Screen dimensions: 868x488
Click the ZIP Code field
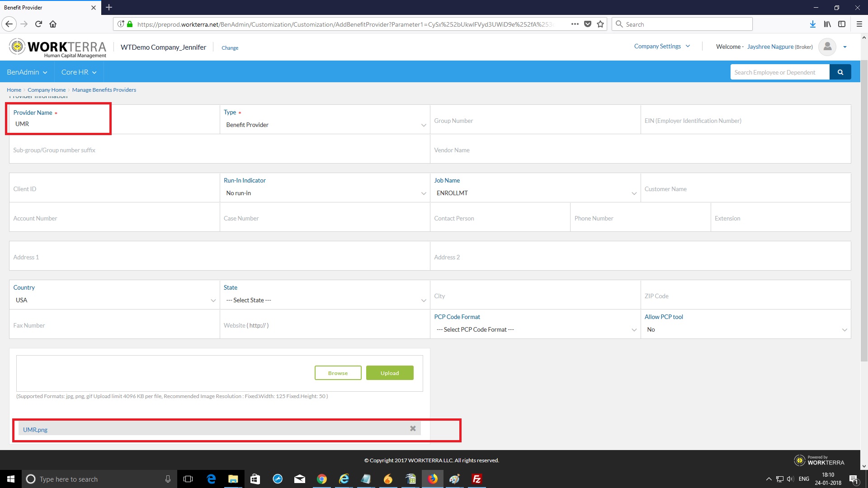(x=745, y=295)
